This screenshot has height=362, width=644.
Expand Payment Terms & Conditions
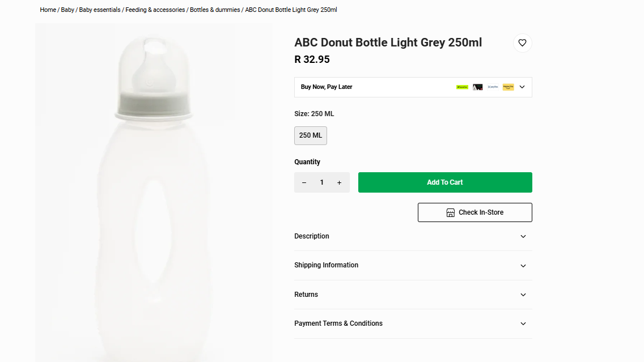click(x=523, y=323)
